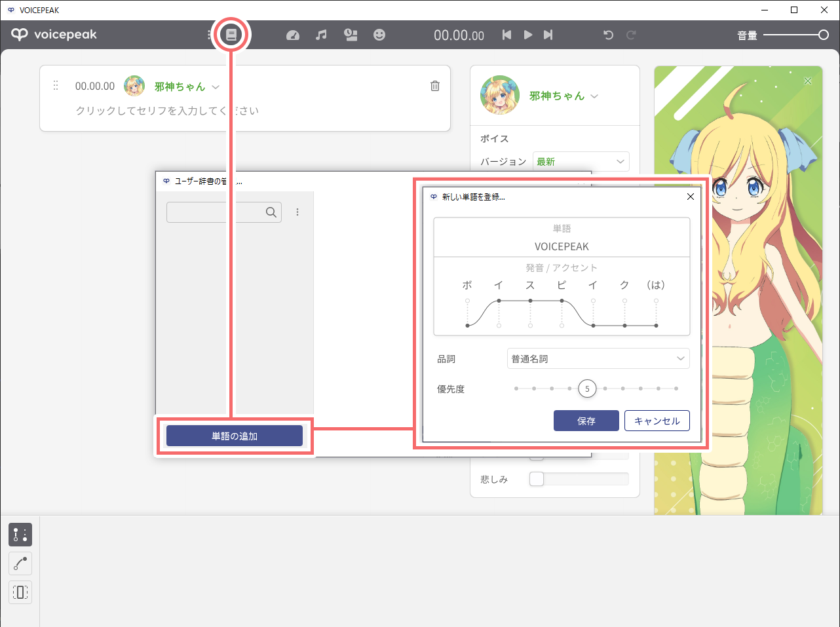Open the three-dot menu in dictionary window
The width and height of the screenshot is (840, 627).
297,212
